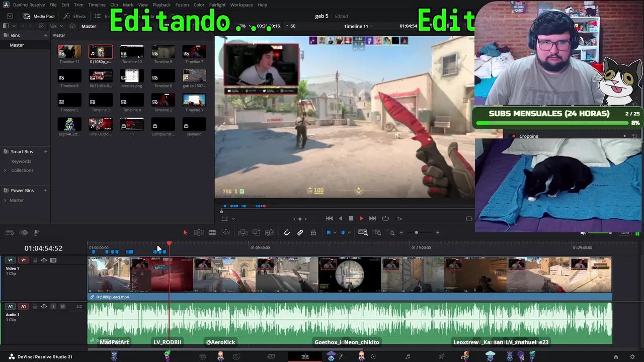This screenshot has width=644, height=362.
Task: Click the Insert Clip timeline icon
Action: [243, 232]
